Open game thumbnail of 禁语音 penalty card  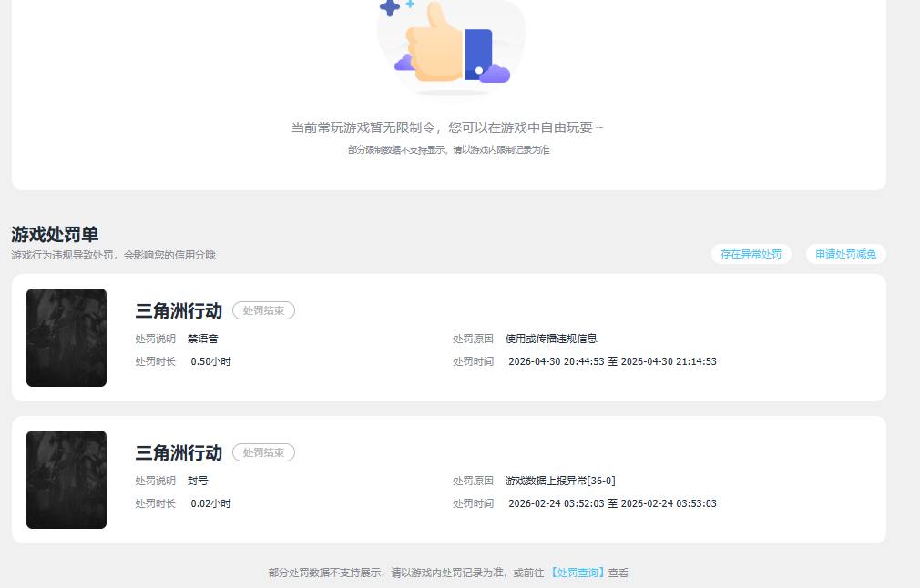coord(66,338)
